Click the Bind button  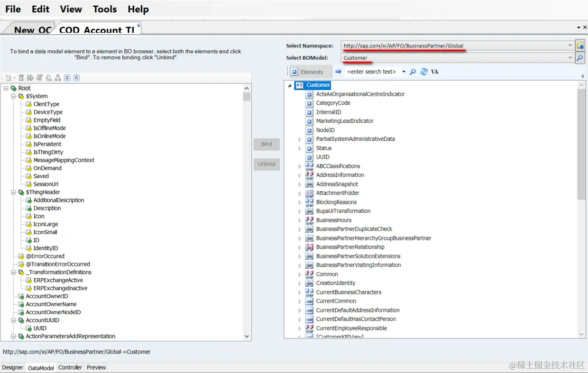click(x=266, y=144)
